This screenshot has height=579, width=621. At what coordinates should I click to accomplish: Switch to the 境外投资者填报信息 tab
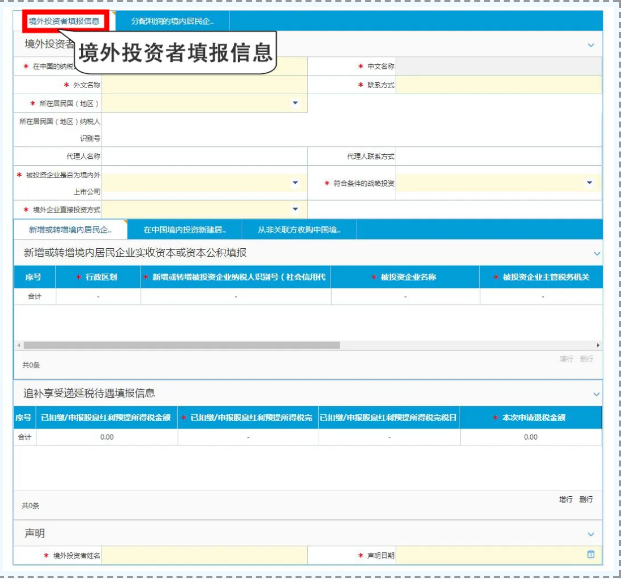click(x=65, y=21)
